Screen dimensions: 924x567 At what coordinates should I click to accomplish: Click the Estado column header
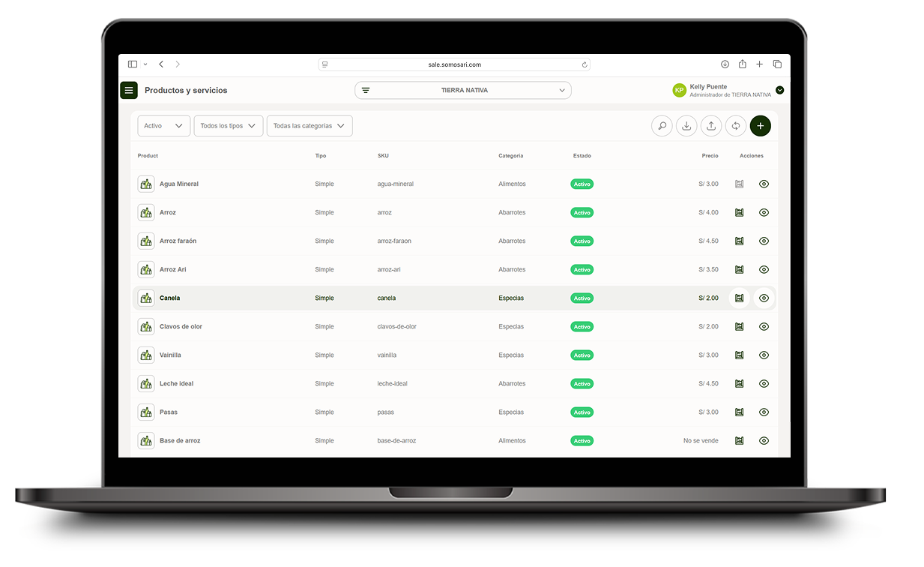[x=582, y=156]
